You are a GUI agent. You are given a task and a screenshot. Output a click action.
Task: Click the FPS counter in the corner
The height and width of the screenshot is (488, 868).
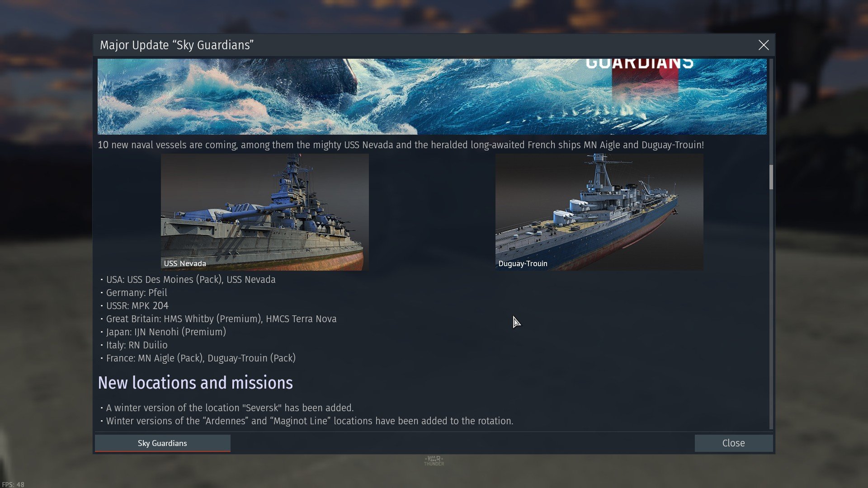click(x=13, y=484)
